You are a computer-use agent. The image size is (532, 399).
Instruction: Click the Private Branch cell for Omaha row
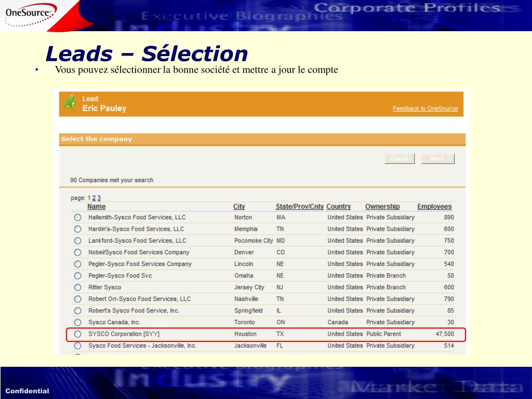click(386, 275)
